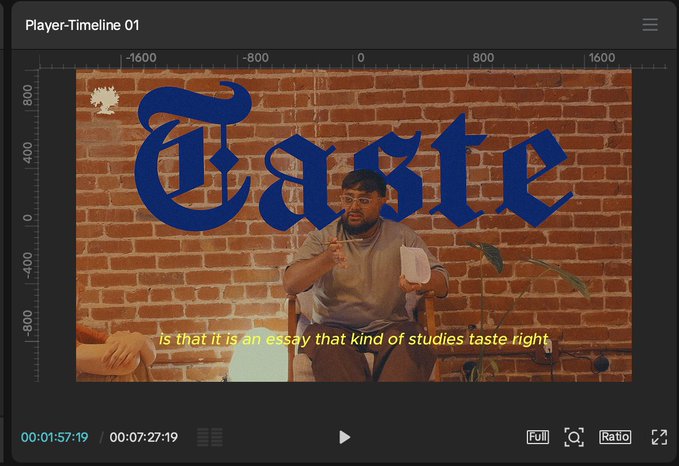The width and height of the screenshot is (679, 466).
Task: Select the blue Taste title text
Action: (x=354, y=158)
